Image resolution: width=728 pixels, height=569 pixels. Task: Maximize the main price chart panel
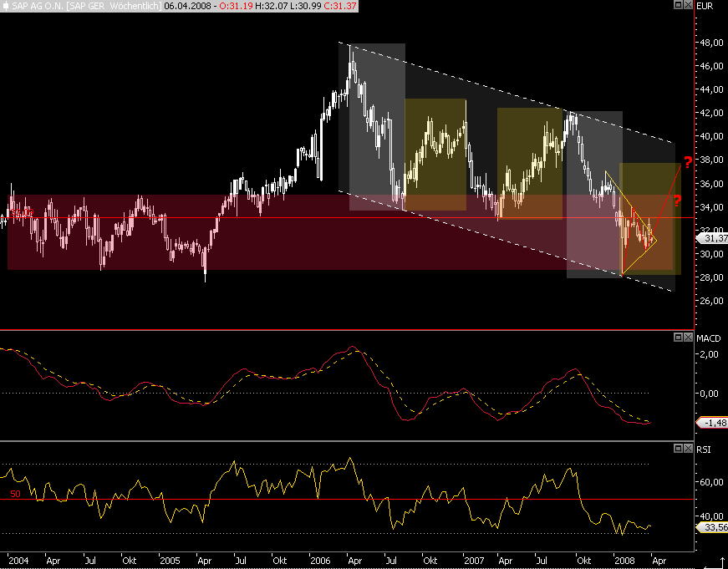(x=677, y=5)
